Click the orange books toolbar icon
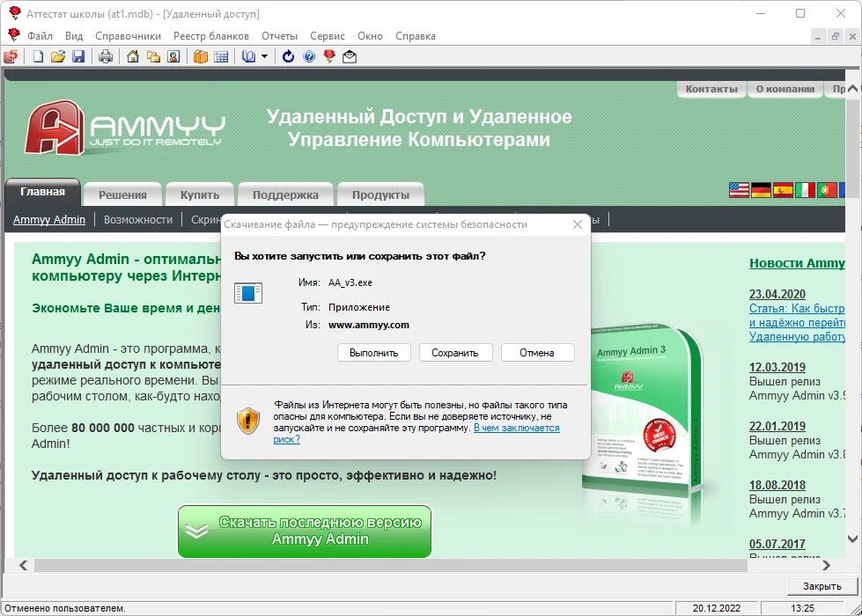This screenshot has height=616, width=862. [x=201, y=56]
